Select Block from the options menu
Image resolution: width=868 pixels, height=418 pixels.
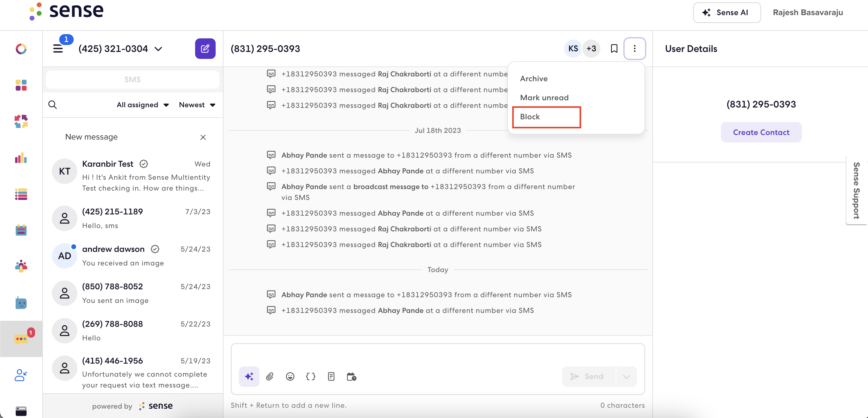point(530,117)
